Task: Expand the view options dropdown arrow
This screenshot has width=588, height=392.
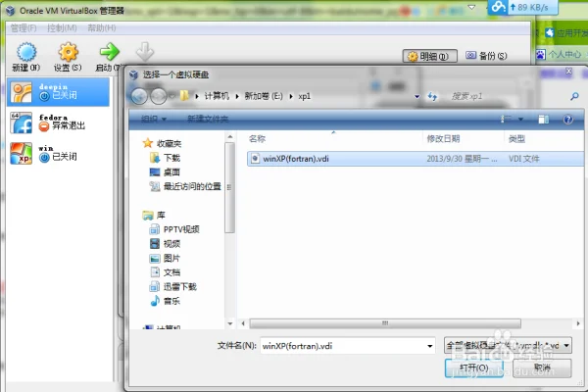Action: (x=520, y=120)
